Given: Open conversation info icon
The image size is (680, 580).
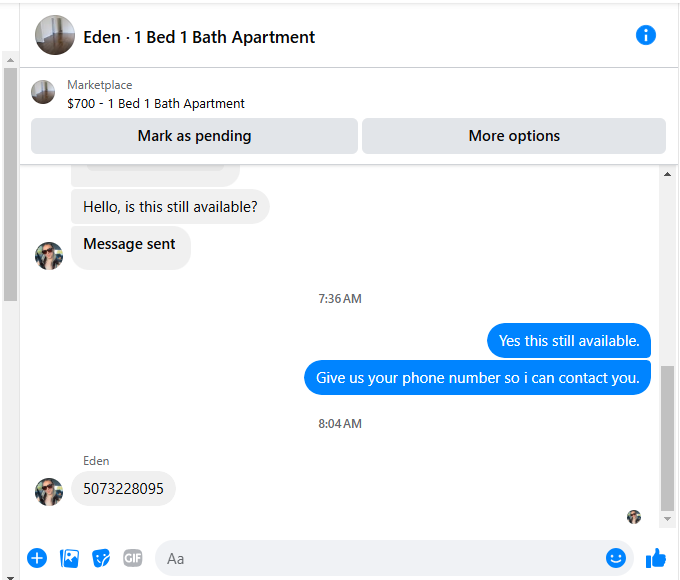Looking at the screenshot, I should tap(645, 35).
